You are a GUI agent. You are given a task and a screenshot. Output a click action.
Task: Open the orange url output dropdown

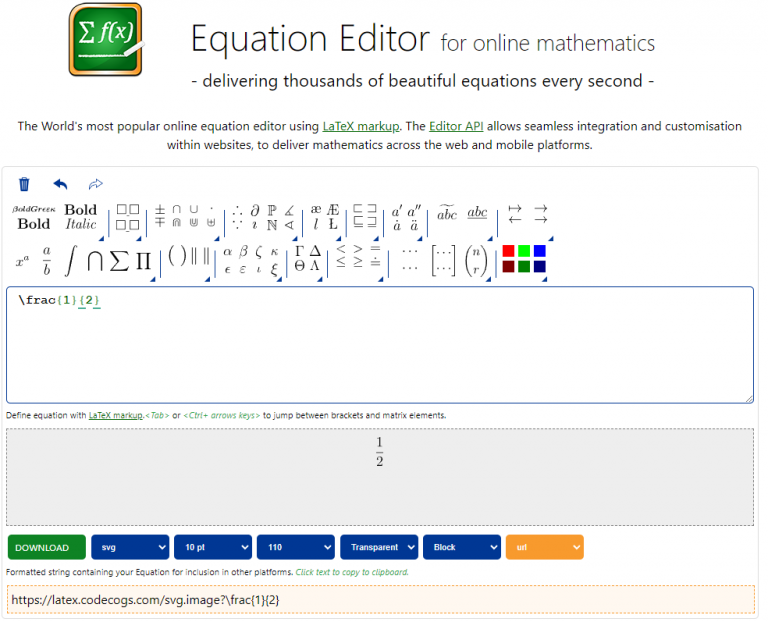click(x=545, y=548)
